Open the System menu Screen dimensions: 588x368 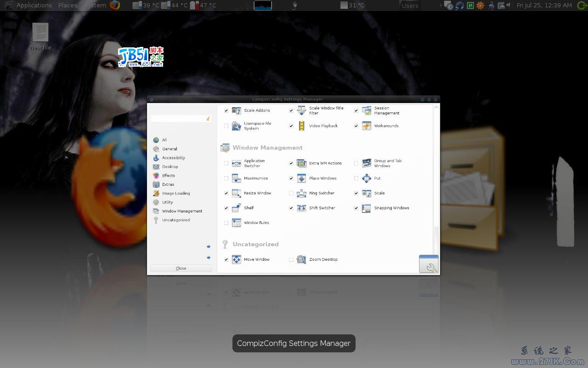point(95,5)
